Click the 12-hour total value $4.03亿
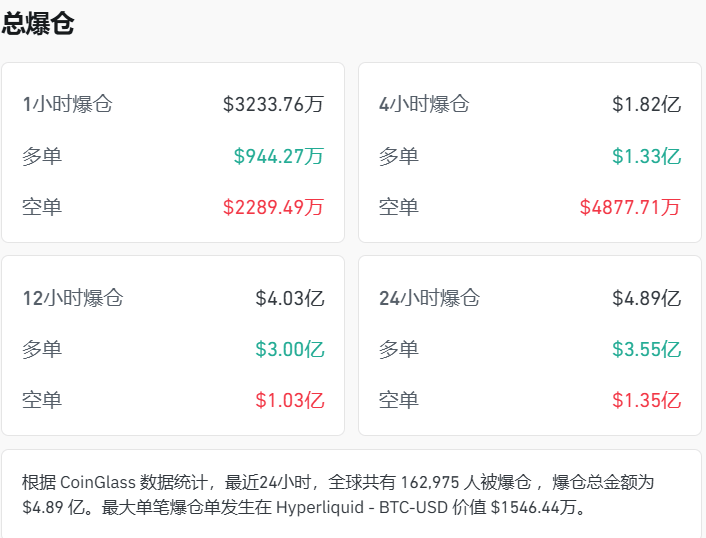The height and width of the screenshot is (538, 706). 289,298
